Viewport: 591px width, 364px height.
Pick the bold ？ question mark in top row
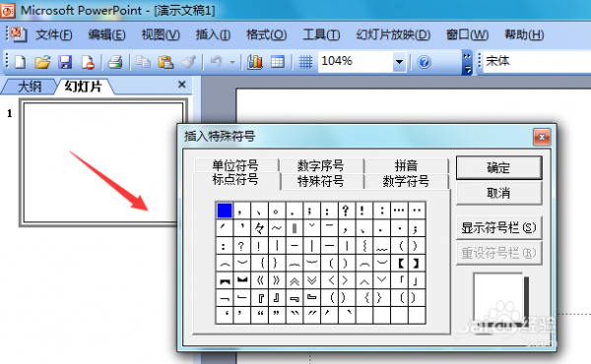coord(346,211)
